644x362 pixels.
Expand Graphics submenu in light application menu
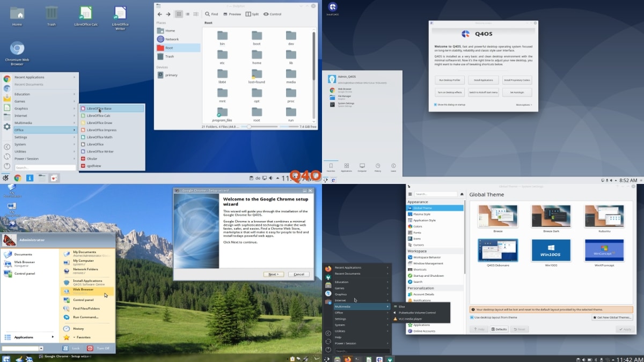[45, 108]
